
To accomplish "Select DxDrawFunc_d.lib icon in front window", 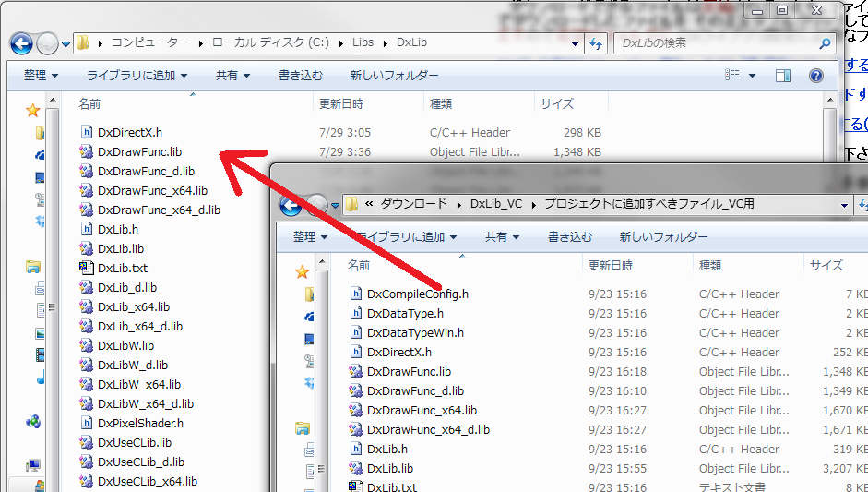I will (x=356, y=391).
